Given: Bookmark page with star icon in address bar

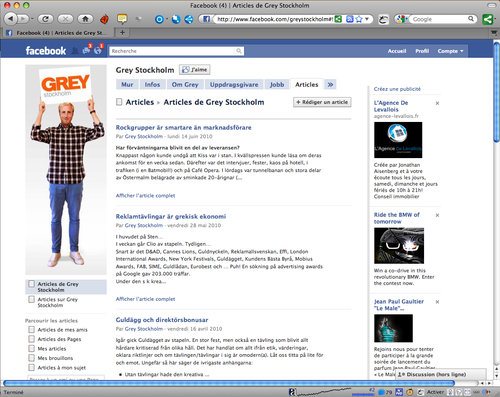Looking at the screenshot, I should [x=359, y=19].
